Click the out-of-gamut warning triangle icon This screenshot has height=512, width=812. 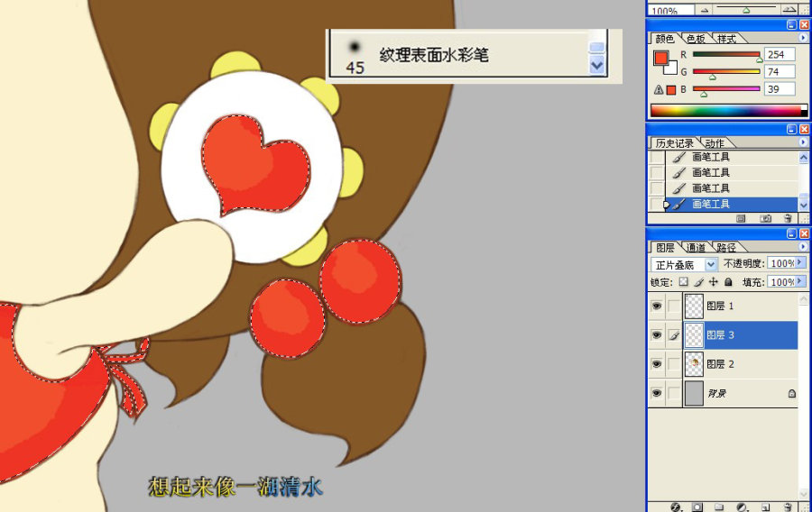(x=659, y=89)
